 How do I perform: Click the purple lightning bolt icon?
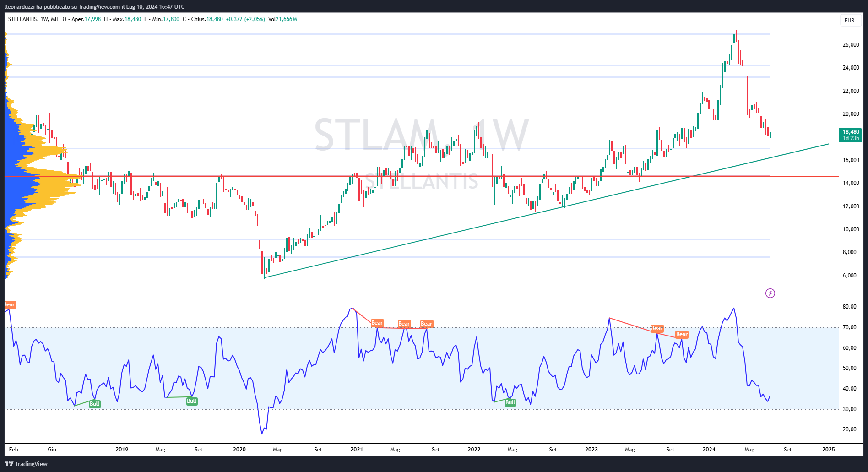coord(770,293)
